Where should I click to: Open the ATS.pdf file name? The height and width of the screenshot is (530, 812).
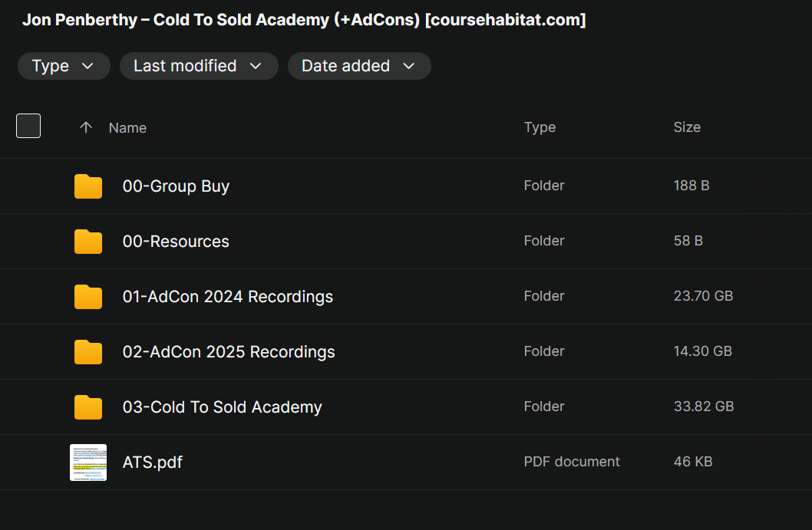click(153, 463)
